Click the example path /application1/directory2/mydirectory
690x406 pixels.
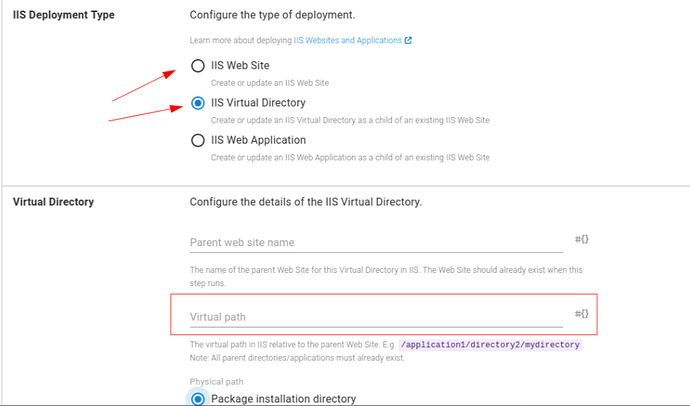tap(490, 344)
